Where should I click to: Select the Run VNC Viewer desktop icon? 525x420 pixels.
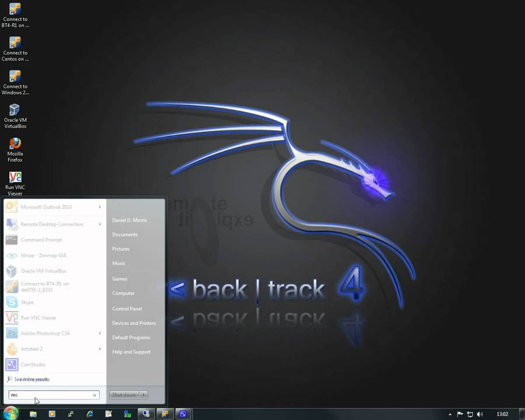[x=15, y=184]
